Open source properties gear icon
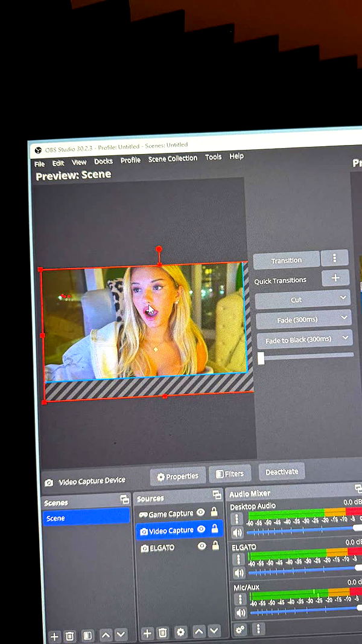The width and height of the screenshot is (362, 644). click(180, 633)
